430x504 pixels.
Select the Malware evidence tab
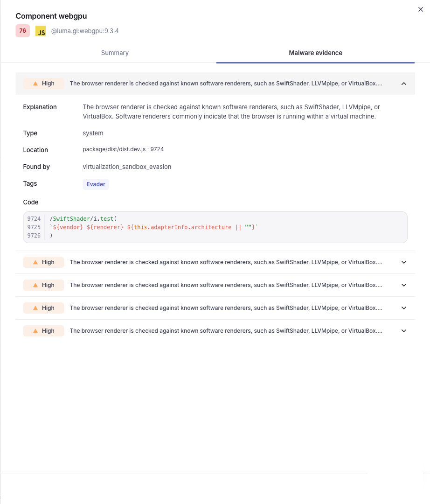(x=315, y=53)
